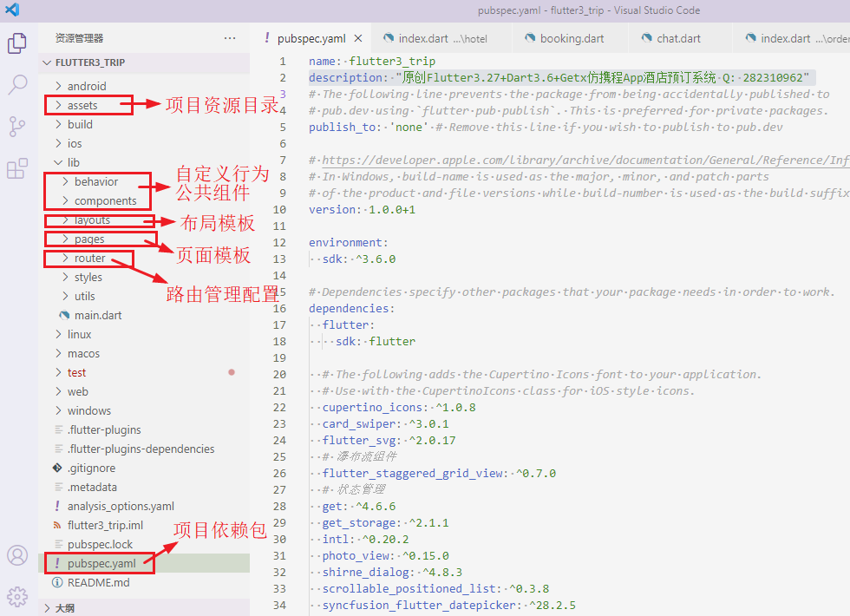The height and width of the screenshot is (616, 850).
Task: Open the README.md file
Action: coord(98,582)
